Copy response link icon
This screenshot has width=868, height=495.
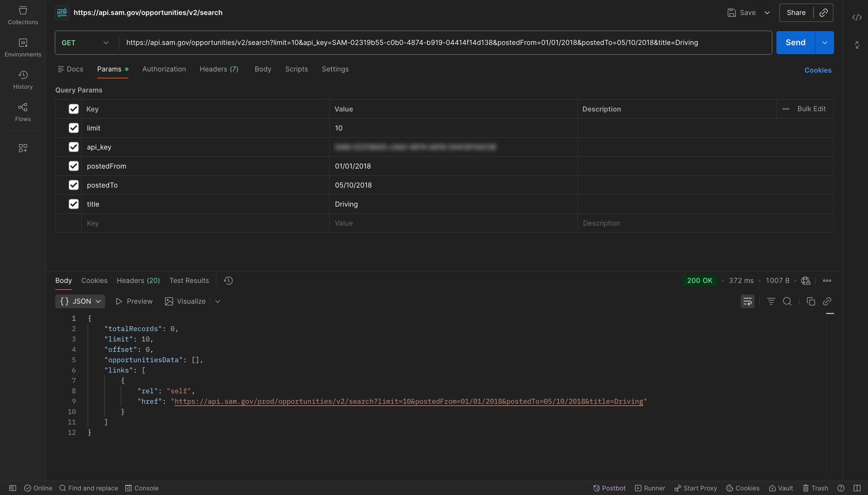coord(827,301)
